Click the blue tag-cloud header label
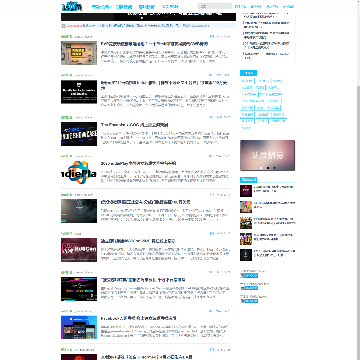 248,73
